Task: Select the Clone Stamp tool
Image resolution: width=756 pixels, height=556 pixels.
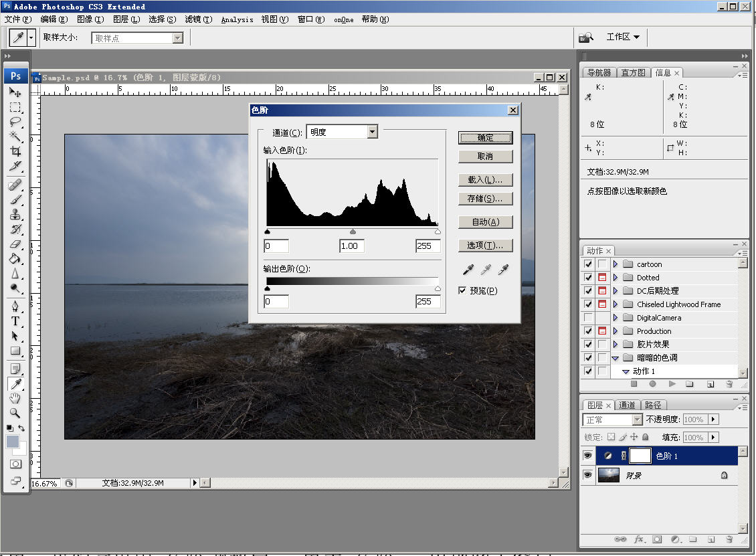Action: 15,214
